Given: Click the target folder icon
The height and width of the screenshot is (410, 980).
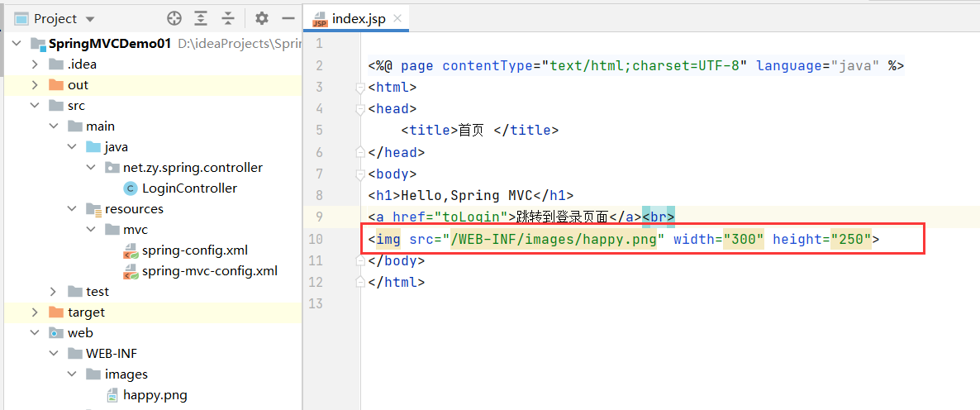Looking at the screenshot, I should coord(56,312).
